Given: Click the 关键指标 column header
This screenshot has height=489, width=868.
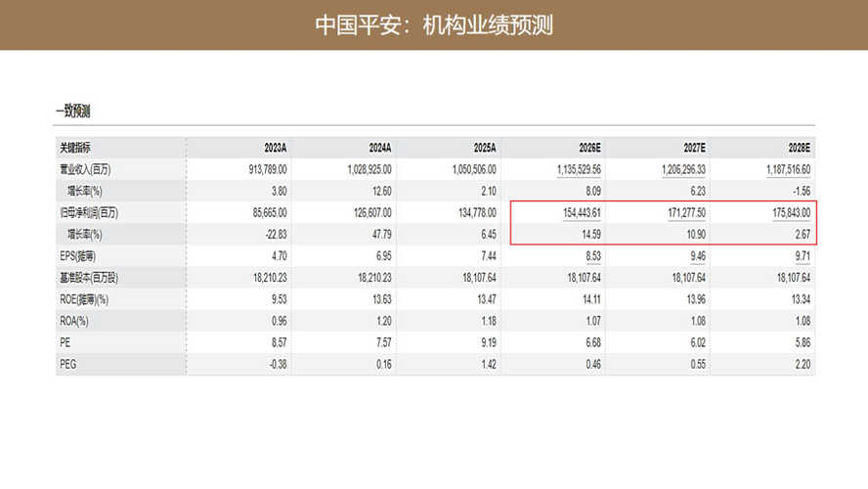Looking at the screenshot, I should tap(74, 148).
